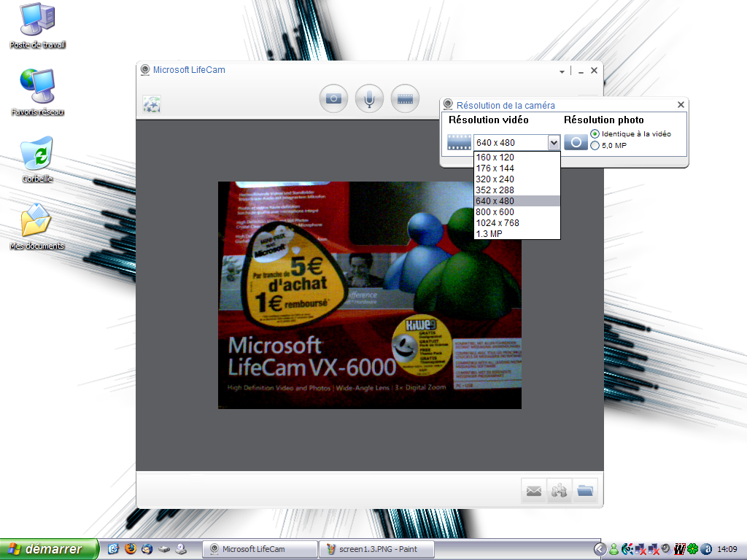Open Mes documents folder icon
747x560 pixels.
tap(36, 227)
